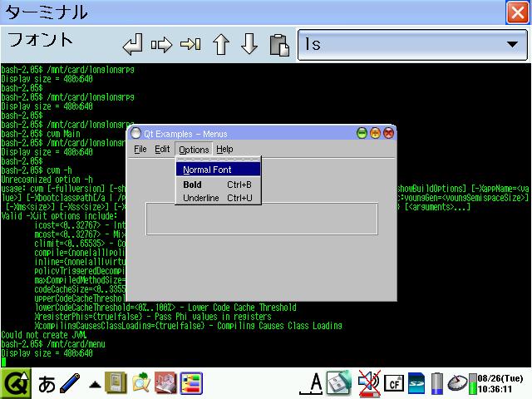Click the tear-off handle of Options menu
The width and height of the screenshot is (532, 399).
point(218,159)
